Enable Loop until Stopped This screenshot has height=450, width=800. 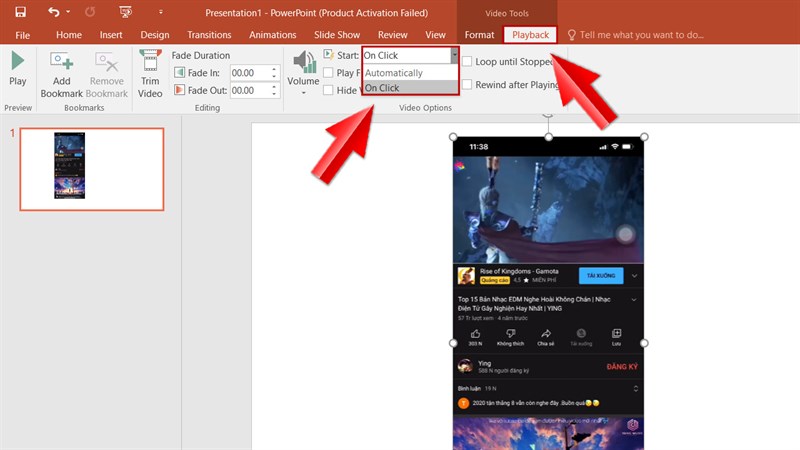point(467,61)
